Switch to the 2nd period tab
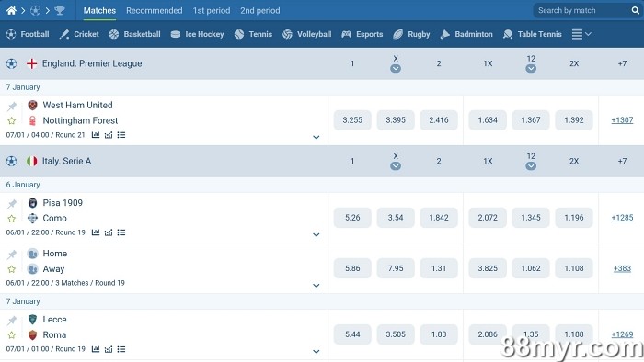The height and width of the screenshot is (362, 644). [260, 11]
